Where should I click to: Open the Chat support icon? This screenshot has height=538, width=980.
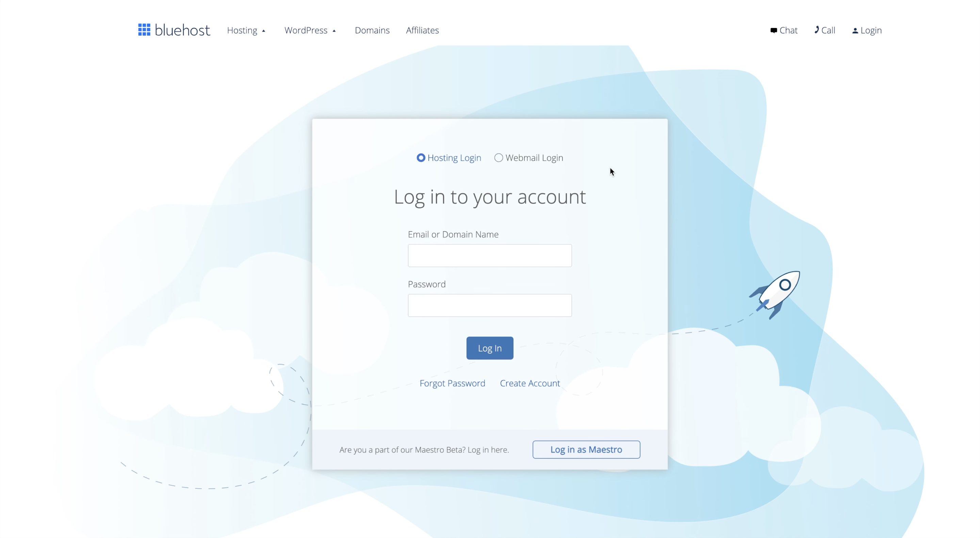pyautogui.click(x=784, y=30)
